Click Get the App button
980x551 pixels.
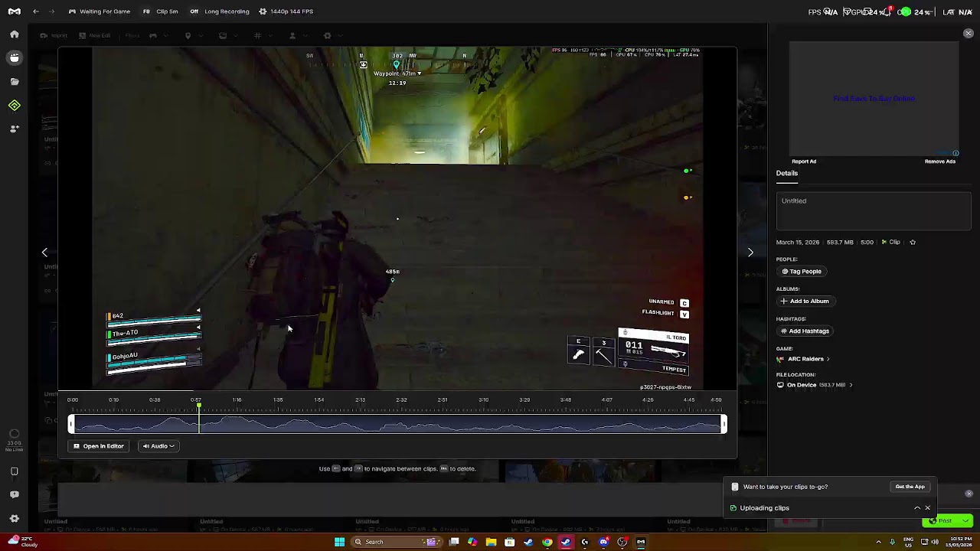(x=910, y=487)
